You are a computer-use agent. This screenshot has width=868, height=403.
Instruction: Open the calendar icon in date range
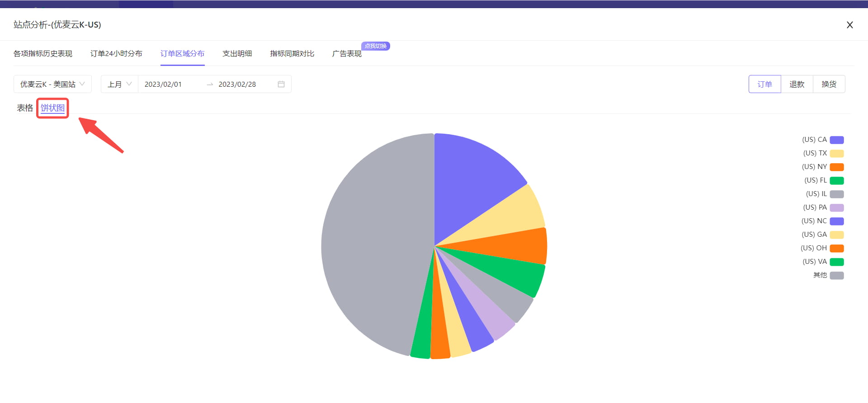(281, 84)
